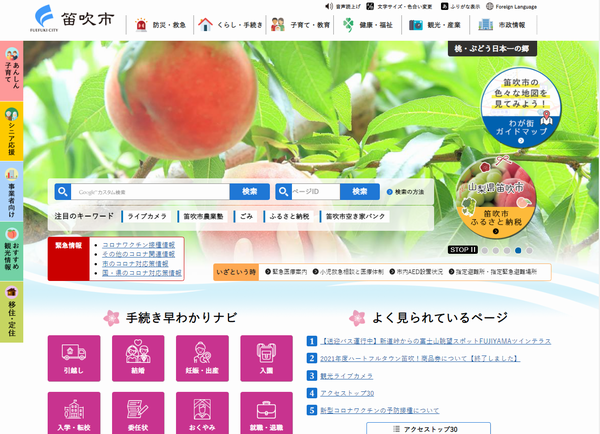
Task: Click the ページID input field
Action: tap(315, 192)
